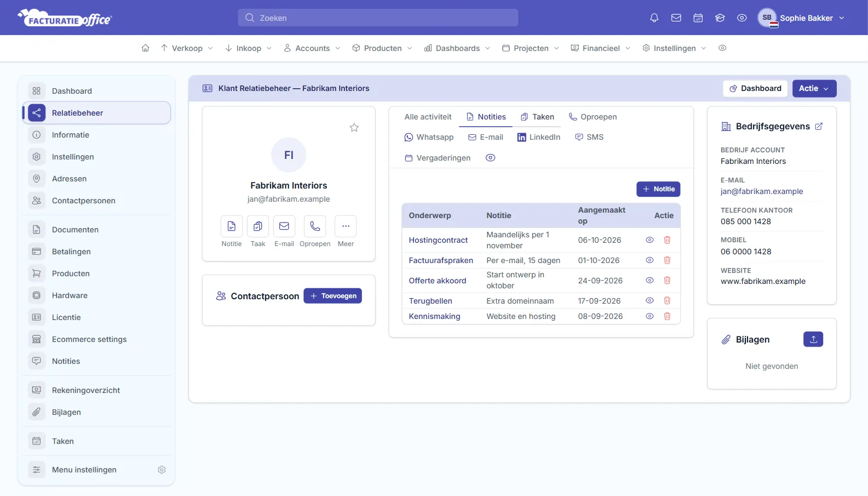Click the + Notitie button
The image size is (868, 496).
[658, 189]
